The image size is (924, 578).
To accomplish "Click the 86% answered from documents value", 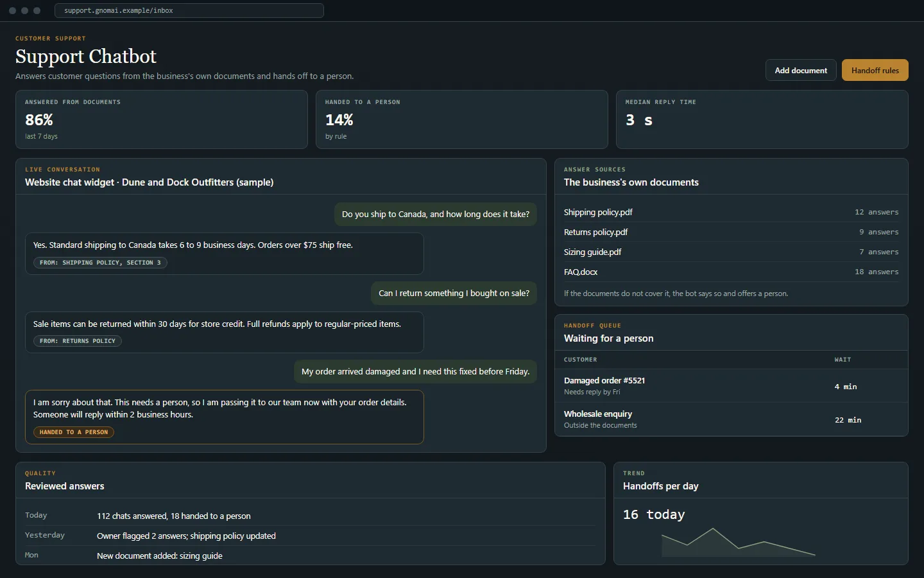I will click(39, 120).
